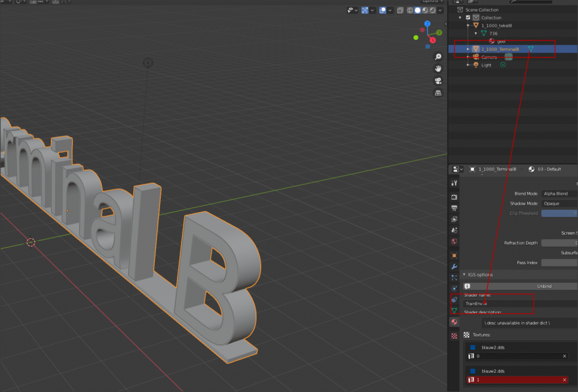Enable solid viewport shading mode

[x=417, y=10]
